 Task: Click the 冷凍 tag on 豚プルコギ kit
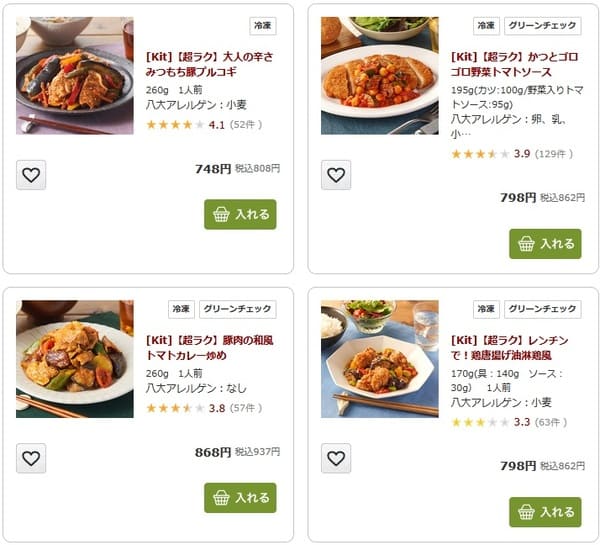(x=263, y=26)
